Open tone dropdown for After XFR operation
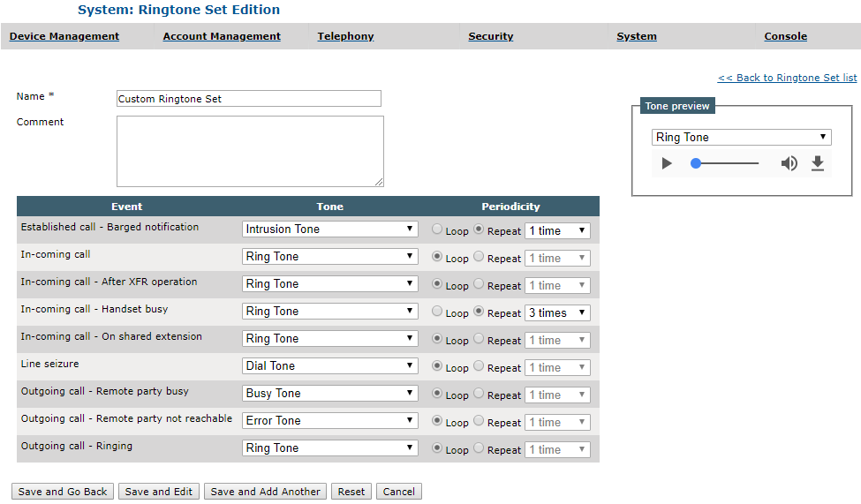Viewport: 861px width, 504px height. (330, 284)
